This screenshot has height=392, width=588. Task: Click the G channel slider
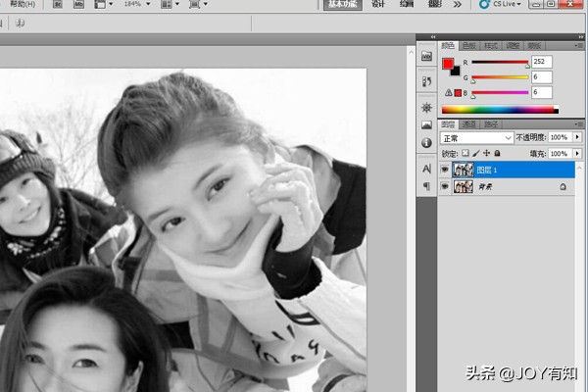coord(500,77)
